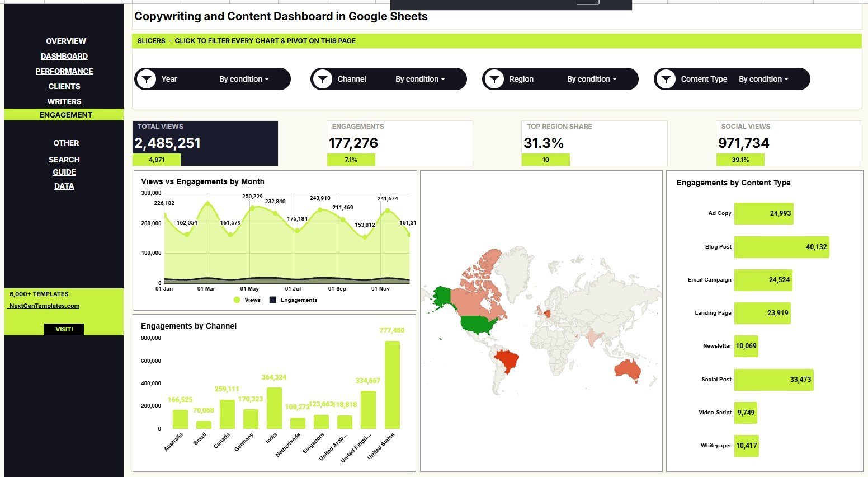Click the Blog Post bar 40,132
The height and width of the screenshot is (477, 868).
(781, 247)
